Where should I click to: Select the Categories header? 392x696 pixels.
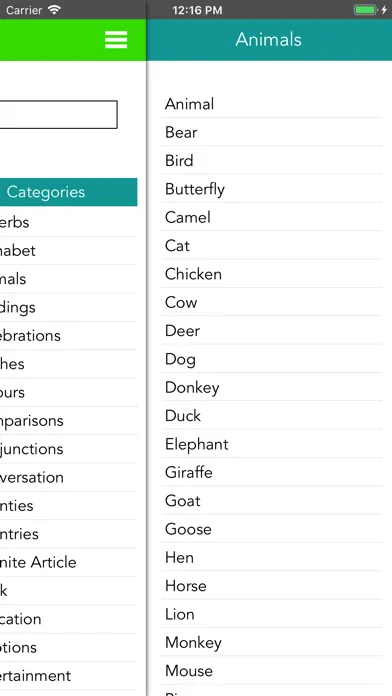68,192
